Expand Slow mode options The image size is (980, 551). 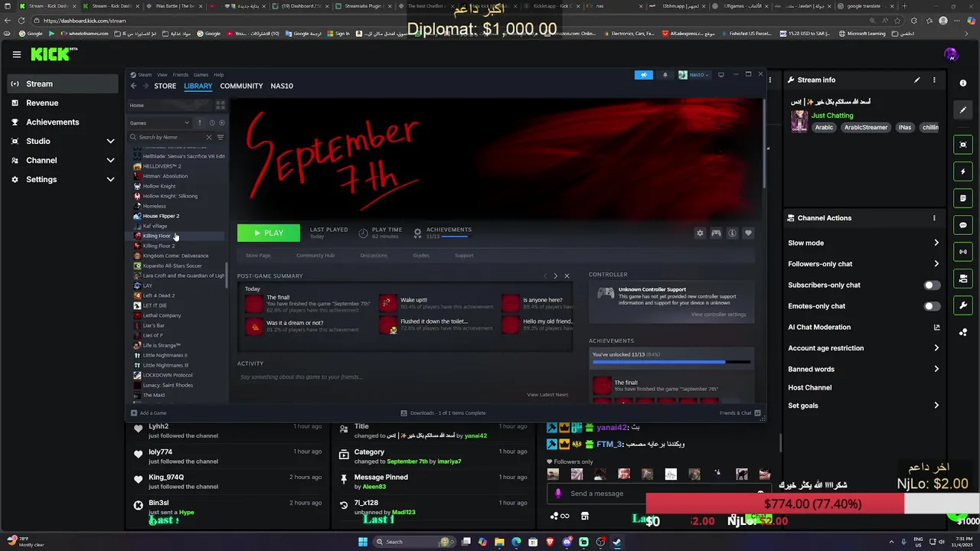pyautogui.click(x=936, y=243)
